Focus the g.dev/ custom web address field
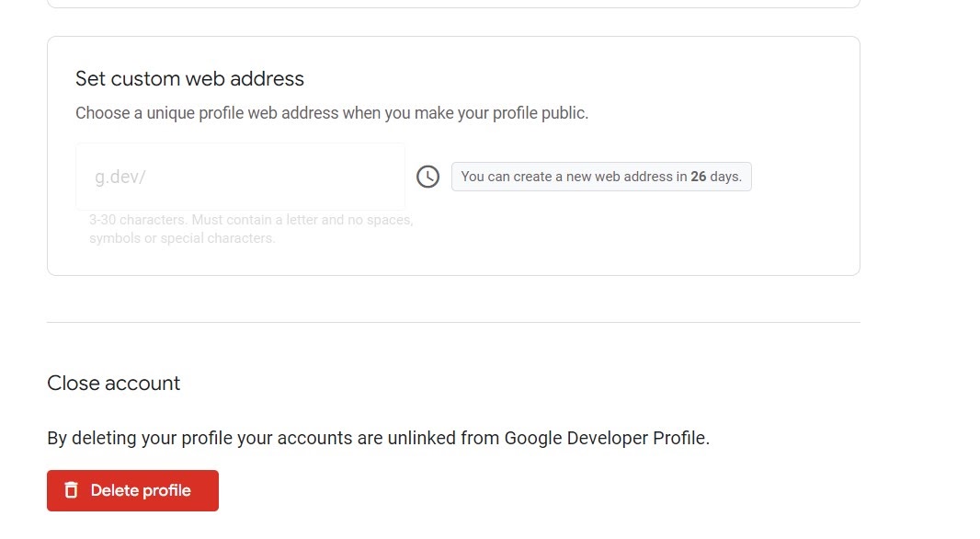This screenshot has height=539, width=980. click(x=240, y=177)
